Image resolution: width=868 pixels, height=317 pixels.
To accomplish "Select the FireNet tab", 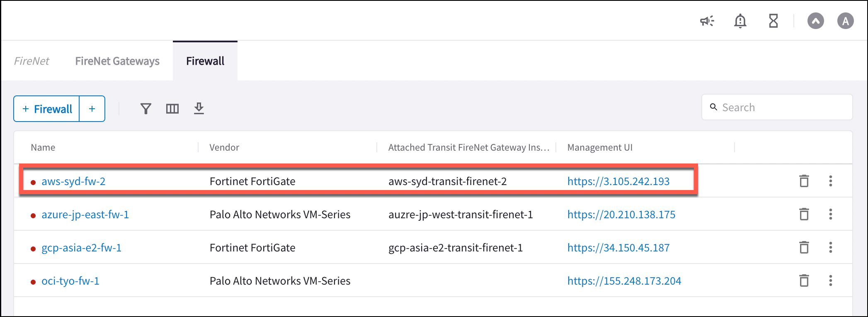I will click(32, 61).
